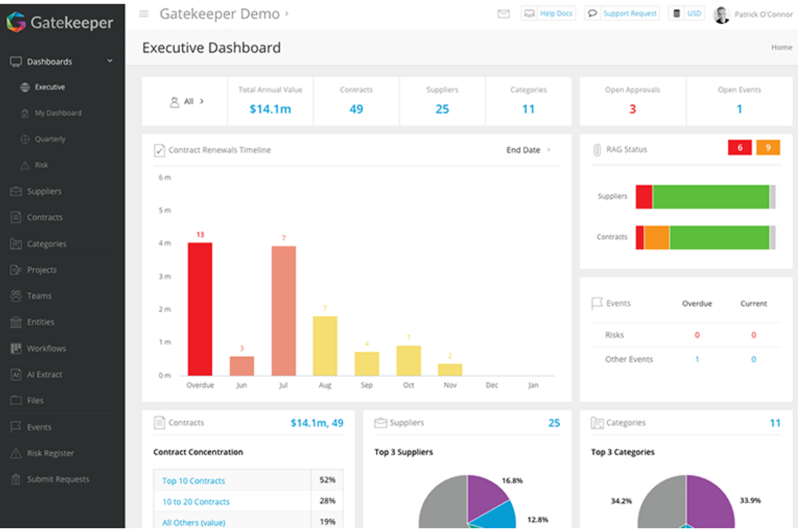Click the Files folder icon
798x532 pixels.
16,400
